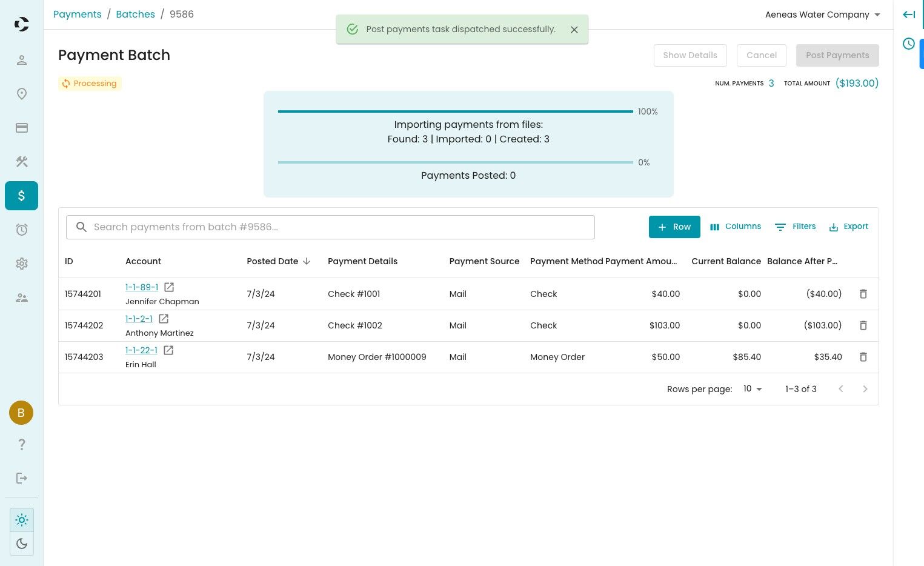924x566 pixels.
Task: Click the Cancel button
Action: (x=762, y=55)
